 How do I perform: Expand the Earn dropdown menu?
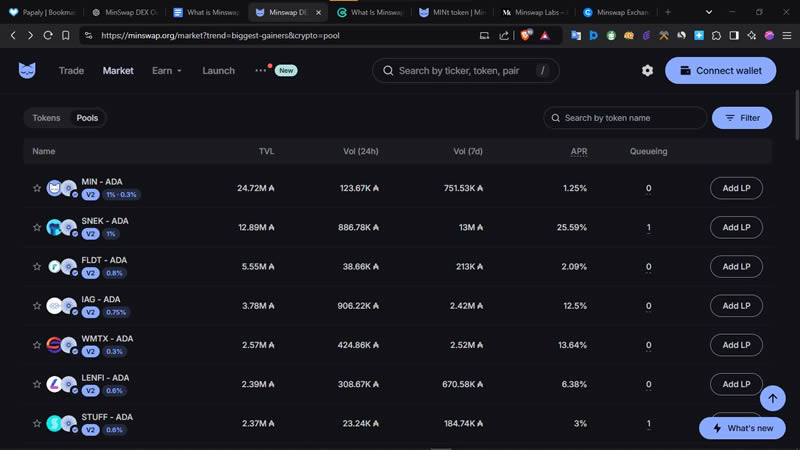click(167, 71)
